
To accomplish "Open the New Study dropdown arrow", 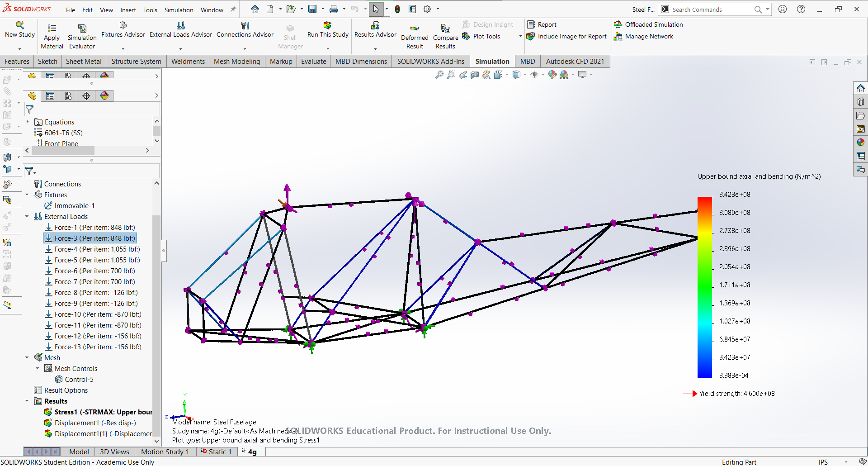I will [x=20, y=48].
